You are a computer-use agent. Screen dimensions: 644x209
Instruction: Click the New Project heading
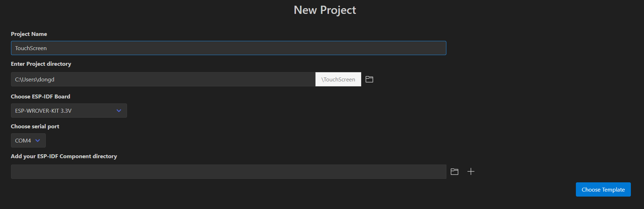click(325, 10)
